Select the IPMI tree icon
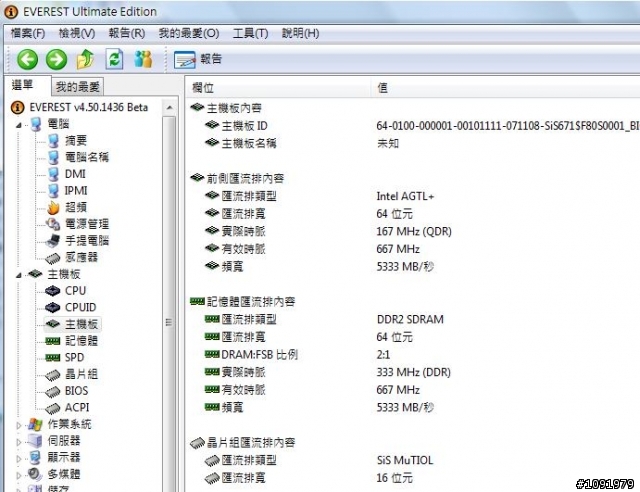 click(x=53, y=191)
